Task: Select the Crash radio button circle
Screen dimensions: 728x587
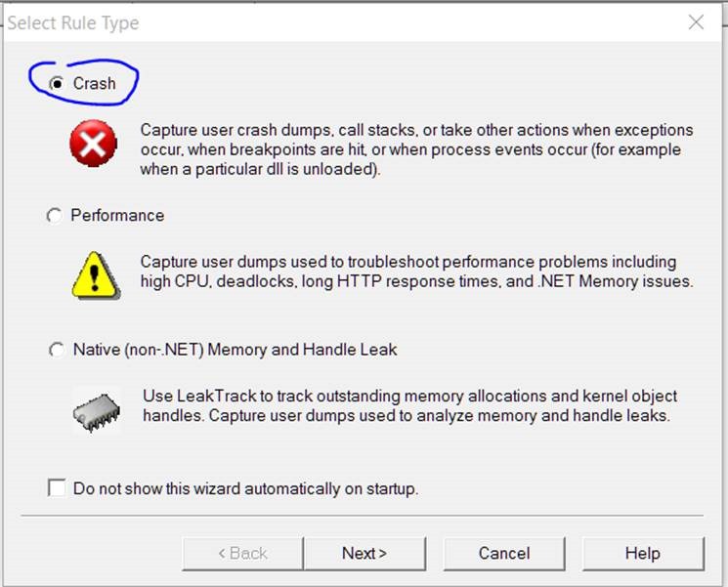Action: point(57,84)
